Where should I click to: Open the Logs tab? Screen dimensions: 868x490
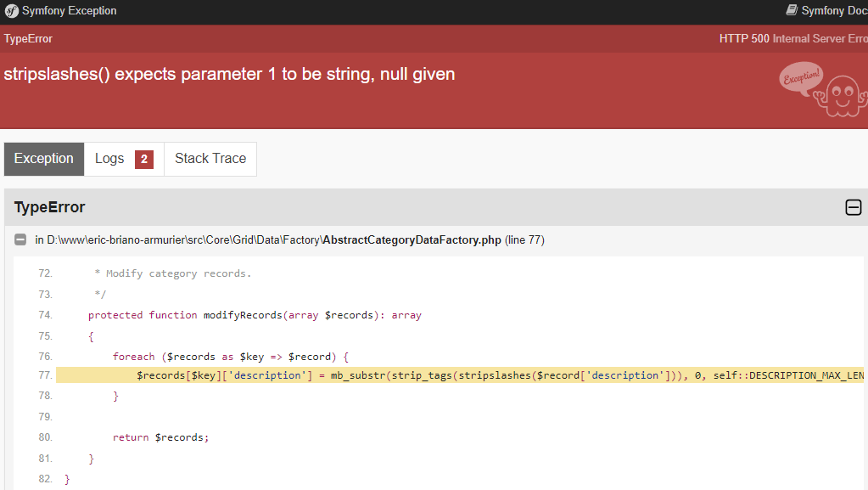tap(110, 159)
